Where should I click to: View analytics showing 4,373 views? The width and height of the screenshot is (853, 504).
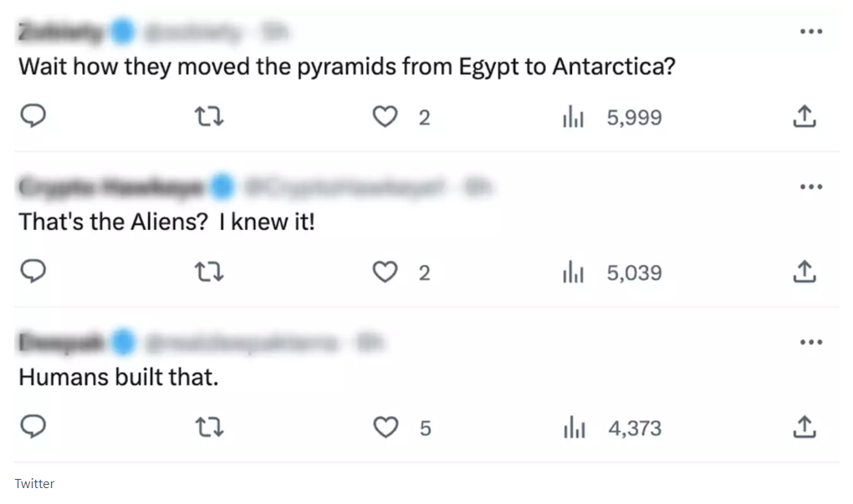click(573, 429)
